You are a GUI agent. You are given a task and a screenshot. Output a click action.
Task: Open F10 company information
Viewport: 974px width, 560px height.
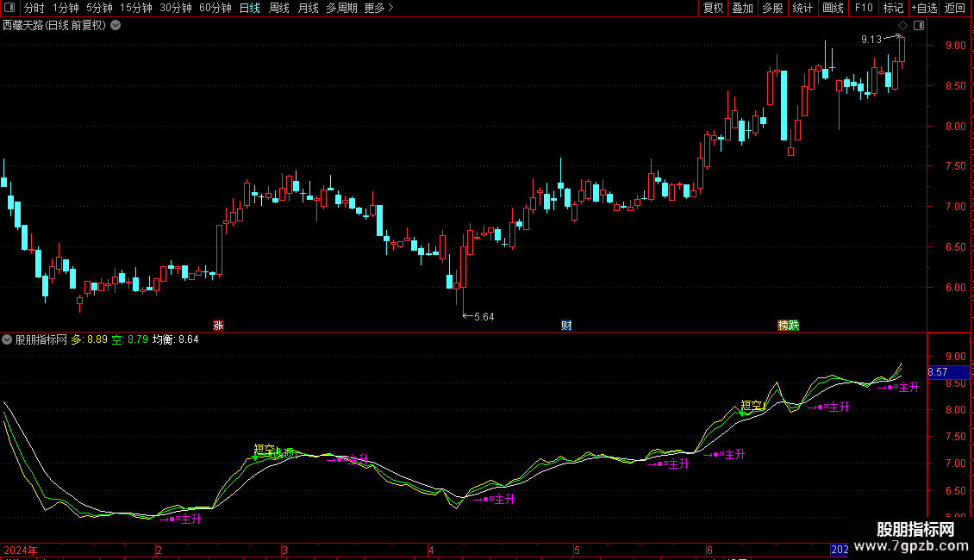(864, 8)
